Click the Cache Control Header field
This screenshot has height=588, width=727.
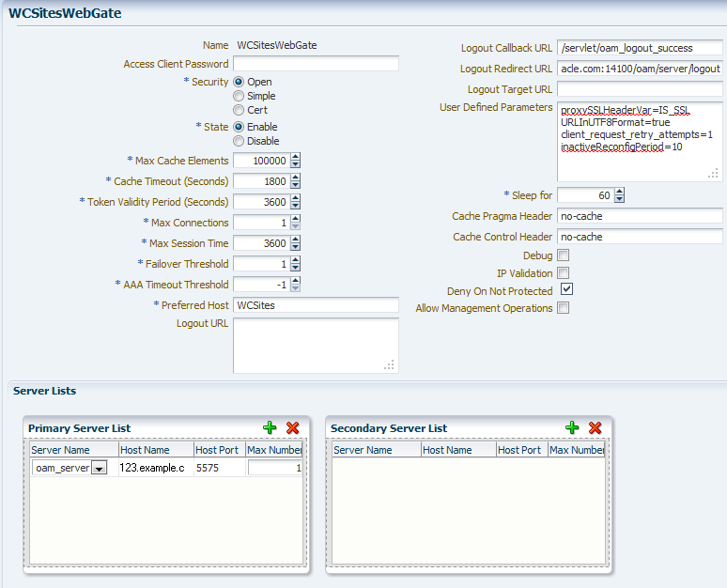(640, 237)
